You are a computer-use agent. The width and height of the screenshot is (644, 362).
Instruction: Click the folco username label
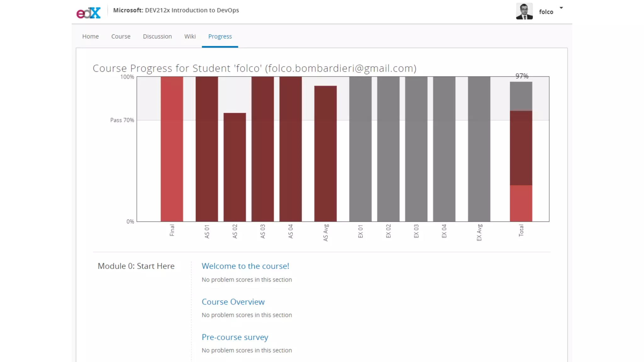coord(546,12)
